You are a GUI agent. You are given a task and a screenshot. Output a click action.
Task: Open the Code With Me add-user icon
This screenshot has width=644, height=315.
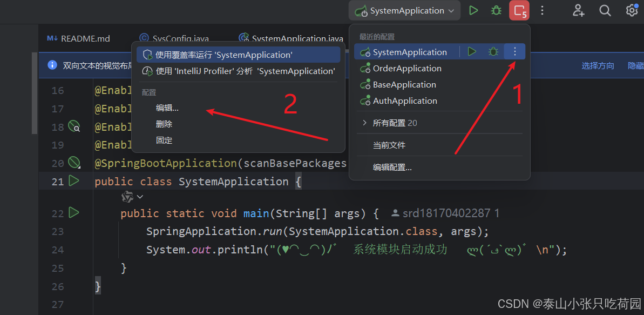tap(578, 11)
